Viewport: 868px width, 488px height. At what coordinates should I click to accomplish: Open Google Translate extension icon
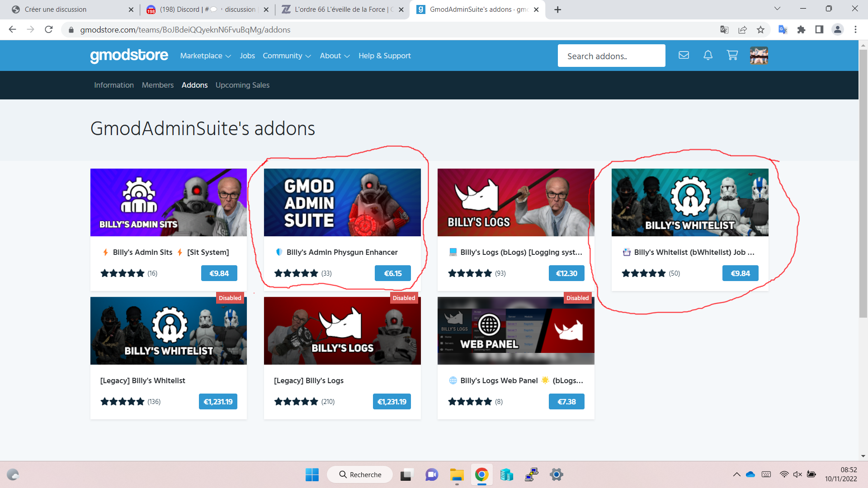coord(783,29)
